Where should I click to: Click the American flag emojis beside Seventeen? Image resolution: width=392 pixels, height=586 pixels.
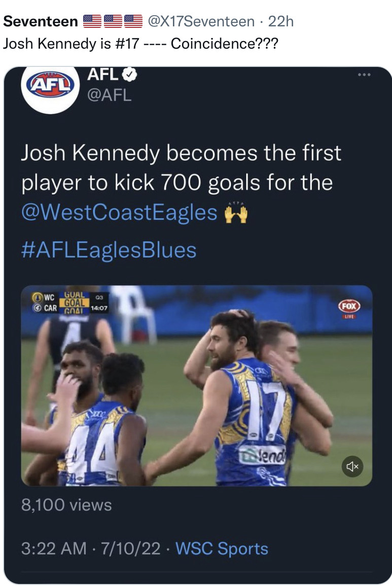(112, 21)
